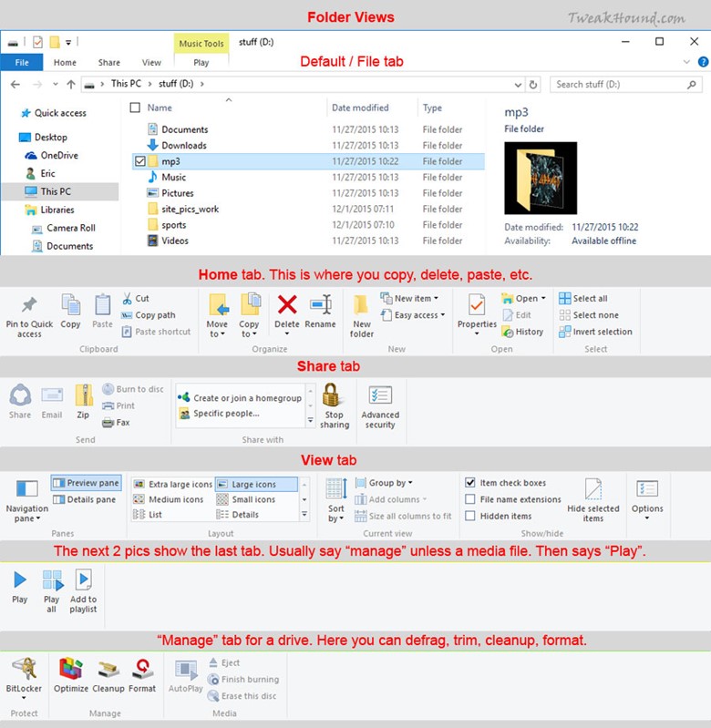The width and height of the screenshot is (711, 728).
Task: Check the select-all box beside Name header
Action: point(135,108)
